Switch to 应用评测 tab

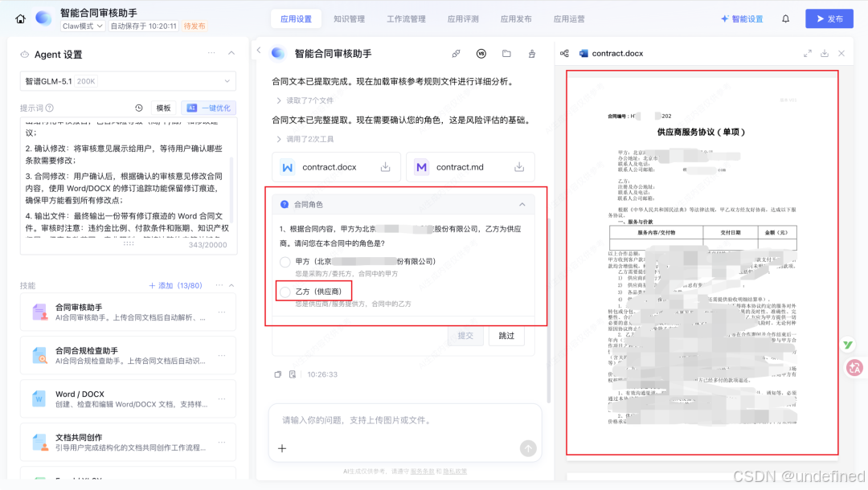point(463,18)
